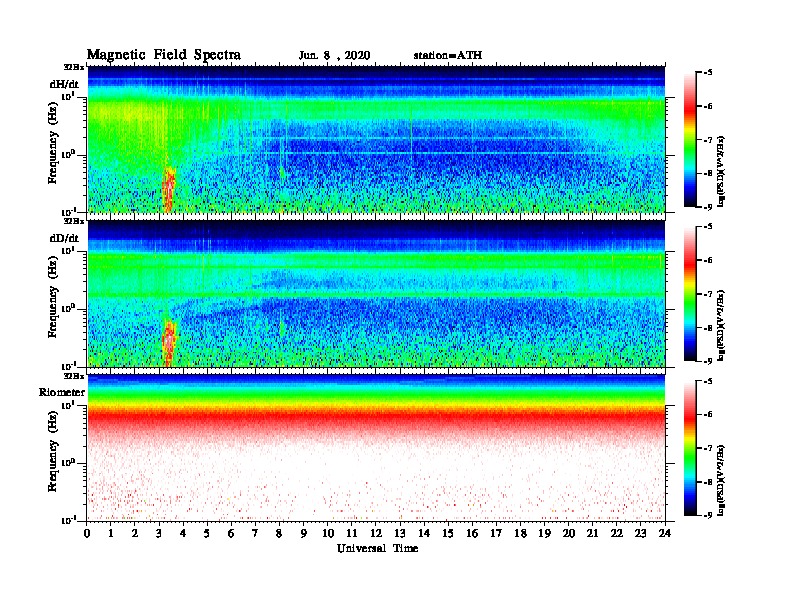Click the hour "20" tick label on time axis

[569, 533]
